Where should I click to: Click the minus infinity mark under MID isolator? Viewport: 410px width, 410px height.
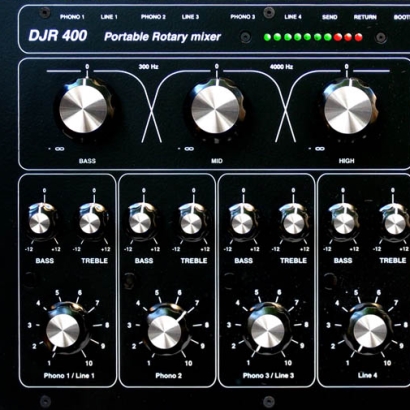186,149
